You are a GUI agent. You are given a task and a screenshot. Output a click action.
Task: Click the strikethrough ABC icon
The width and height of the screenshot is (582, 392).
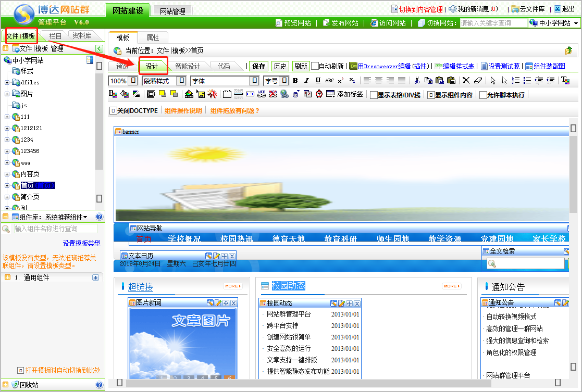pos(329,81)
